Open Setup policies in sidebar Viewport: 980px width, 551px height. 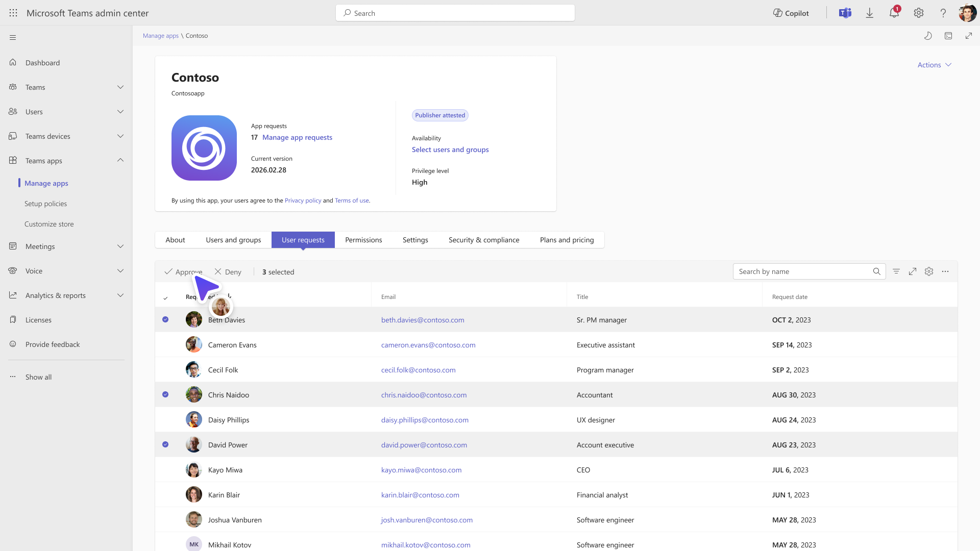coord(45,204)
